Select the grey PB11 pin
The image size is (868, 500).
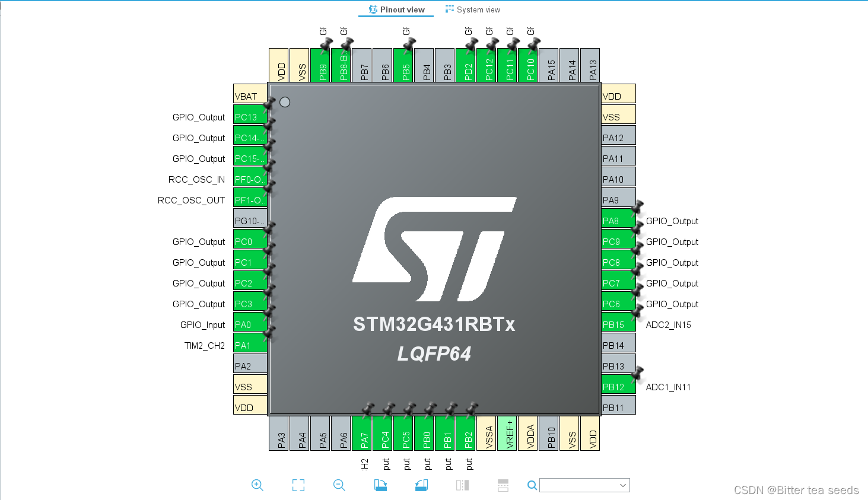coord(618,405)
